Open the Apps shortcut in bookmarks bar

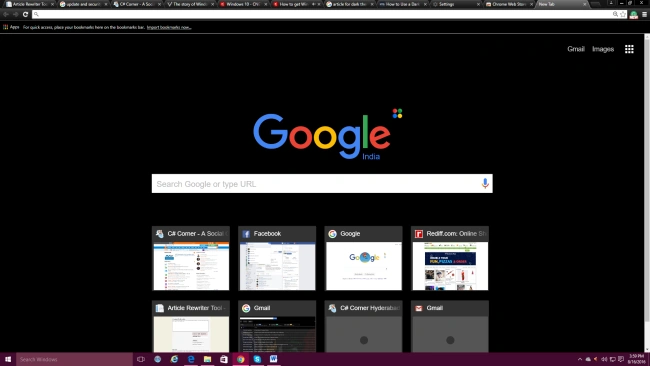pos(11,27)
